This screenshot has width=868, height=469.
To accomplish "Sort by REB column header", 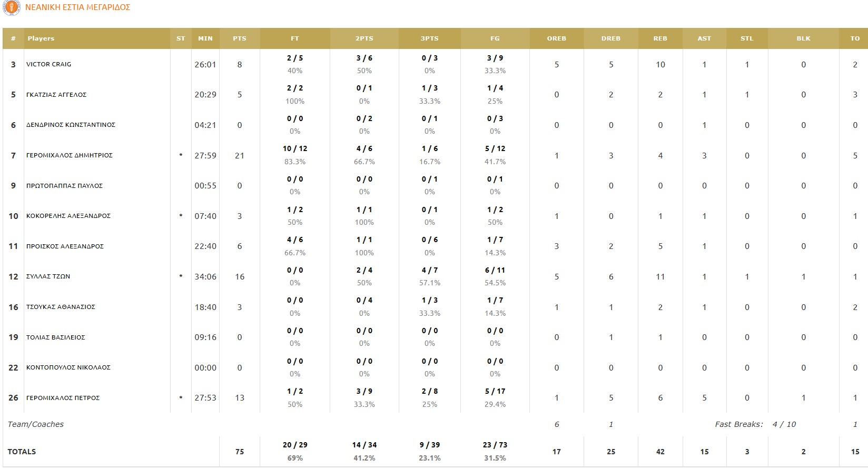I will (x=660, y=38).
